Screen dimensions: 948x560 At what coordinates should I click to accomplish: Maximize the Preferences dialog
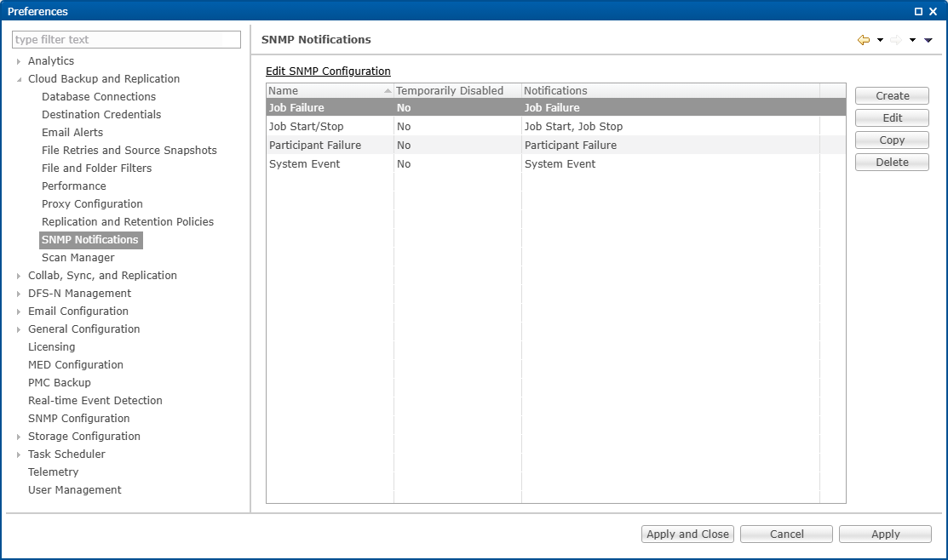pos(918,11)
